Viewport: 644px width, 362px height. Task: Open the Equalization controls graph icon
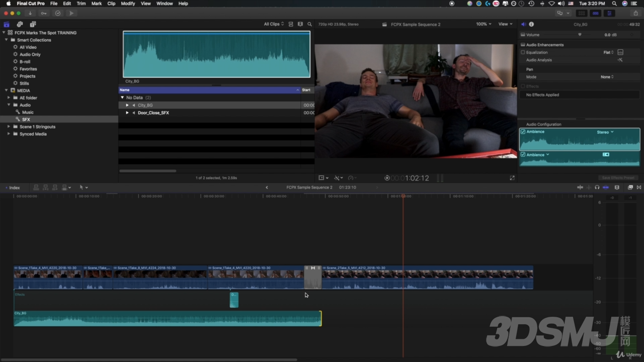tap(620, 52)
